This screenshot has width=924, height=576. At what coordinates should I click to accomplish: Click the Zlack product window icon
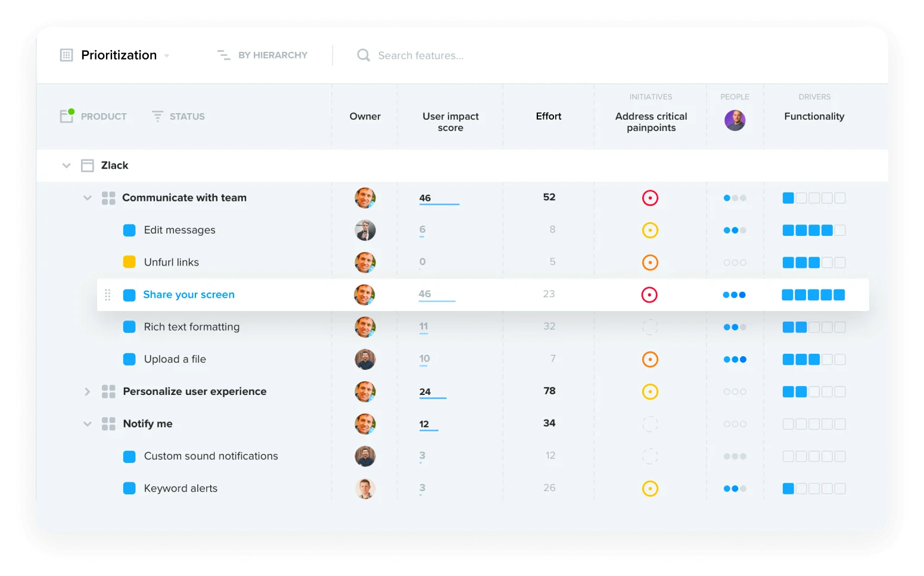(x=88, y=166)
